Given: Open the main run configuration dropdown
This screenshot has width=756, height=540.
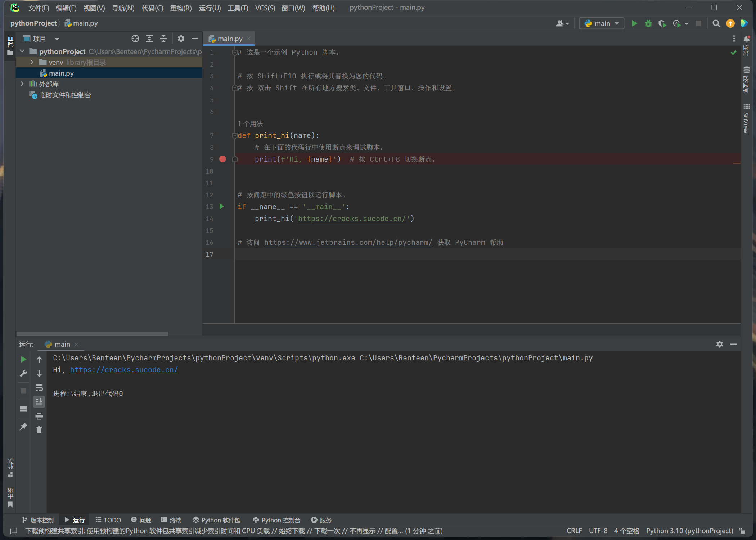Looking at the screenshot, I should point(602,23).
